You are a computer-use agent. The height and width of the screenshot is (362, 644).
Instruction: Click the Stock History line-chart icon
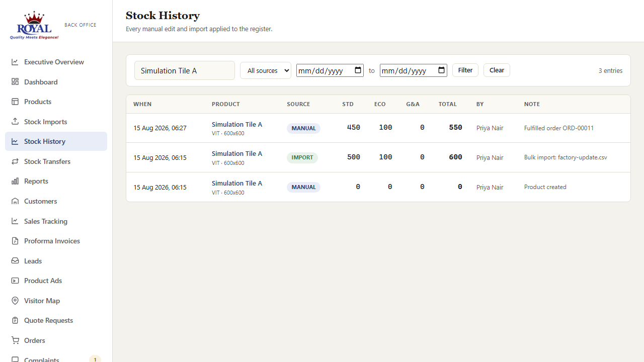pyautogui.click(x=15, y=141)
